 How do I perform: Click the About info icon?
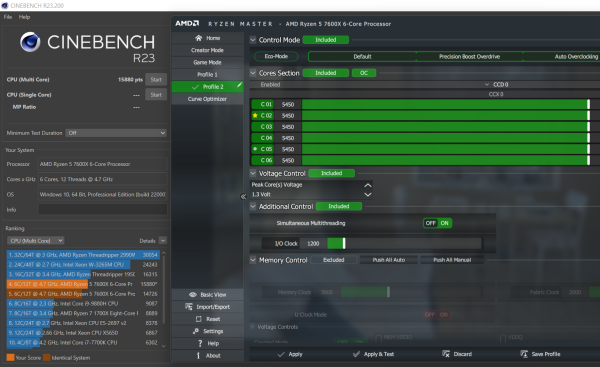click(198, 356)
